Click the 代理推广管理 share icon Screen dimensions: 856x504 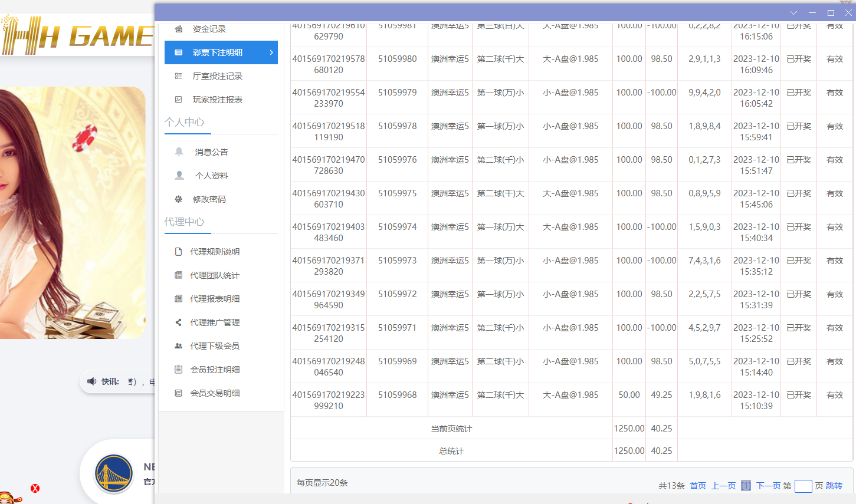179,322
